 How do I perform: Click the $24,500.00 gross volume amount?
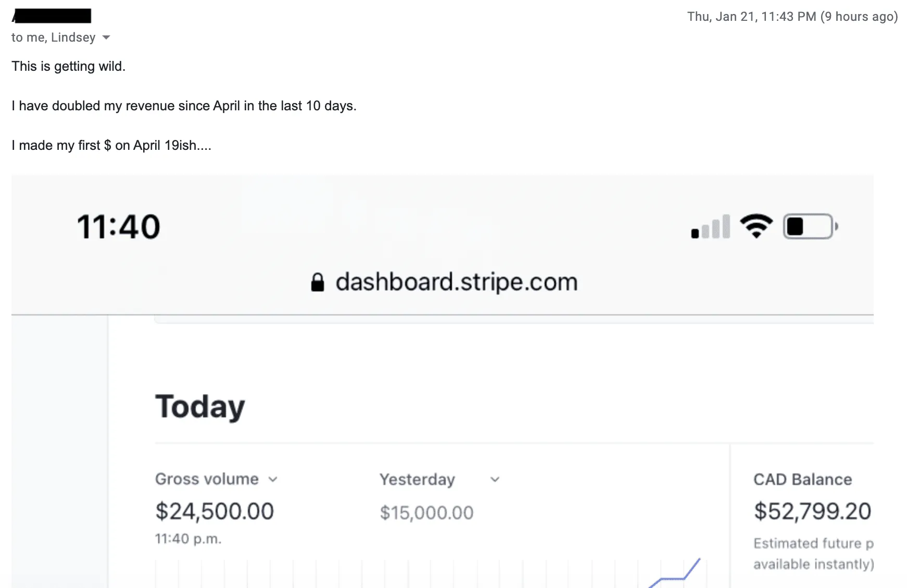(215, 511)
